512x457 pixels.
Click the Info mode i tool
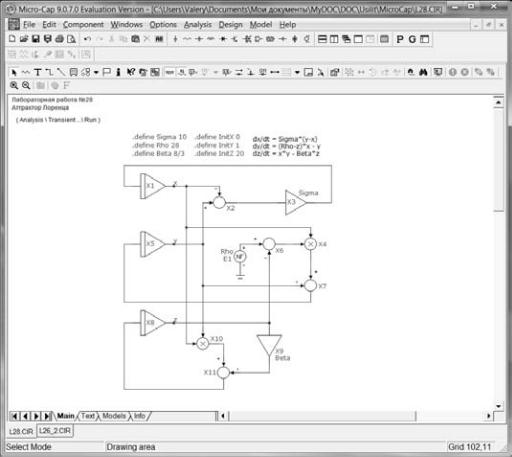118,72
